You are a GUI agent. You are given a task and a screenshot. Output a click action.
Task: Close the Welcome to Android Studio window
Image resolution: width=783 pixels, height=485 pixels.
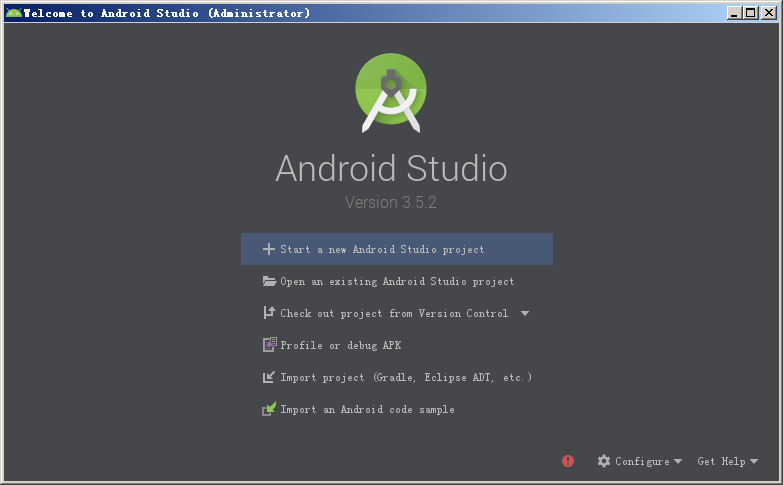(769, 13)
